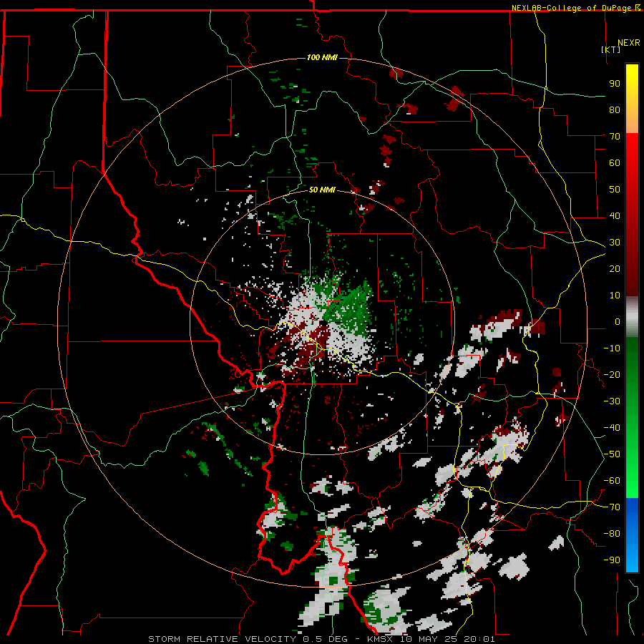Viewport: 644px width, 644px height.
Task: Click the positive 50 scale value
Action: coord(615,190)
